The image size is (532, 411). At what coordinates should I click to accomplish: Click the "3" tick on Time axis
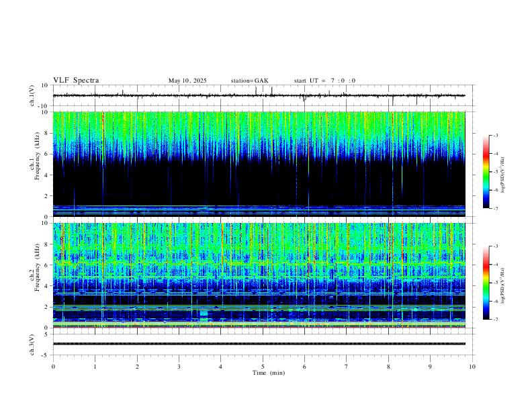(x=179, y=367)
